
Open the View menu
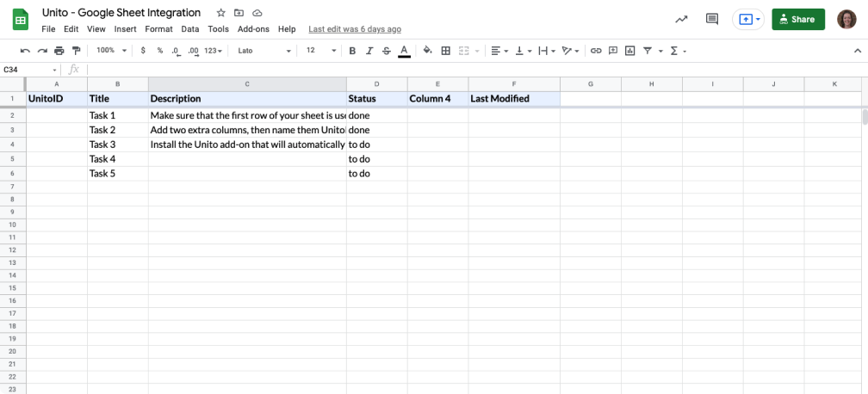pyautogui.click(x=96, y=29)
